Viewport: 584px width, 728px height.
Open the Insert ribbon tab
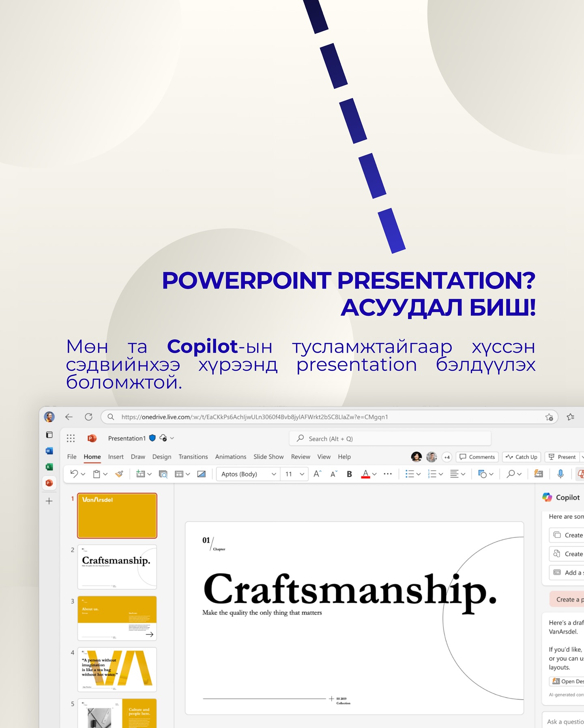[116, 457]
